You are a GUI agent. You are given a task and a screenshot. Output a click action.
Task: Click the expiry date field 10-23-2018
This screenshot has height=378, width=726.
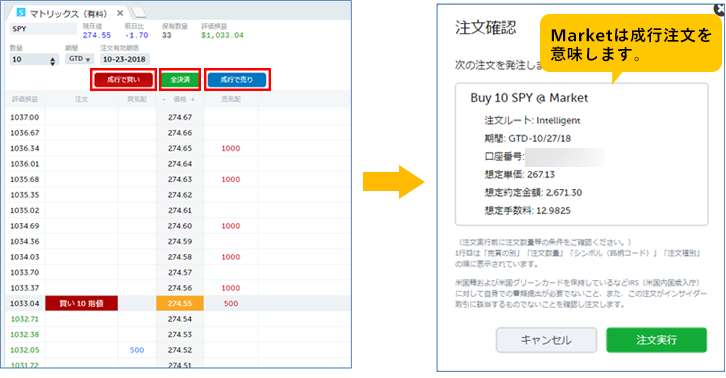(x=125, y=59)
